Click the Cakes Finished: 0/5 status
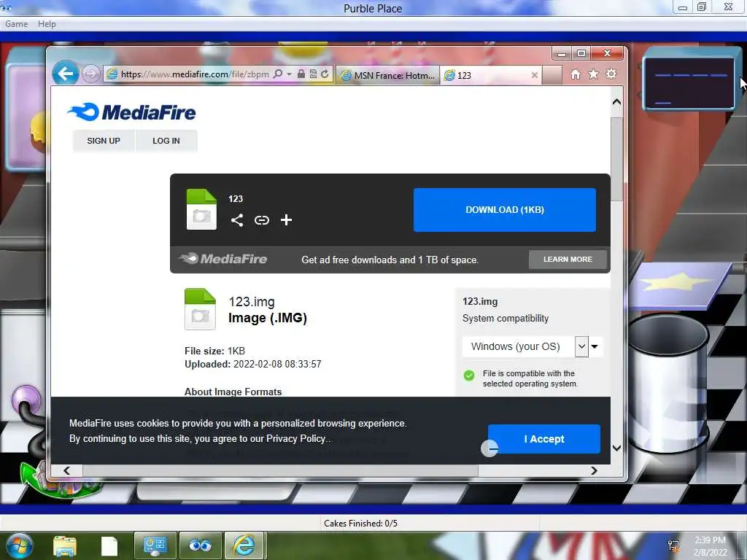Screen dimensions: 747x560 click(360, 524)
